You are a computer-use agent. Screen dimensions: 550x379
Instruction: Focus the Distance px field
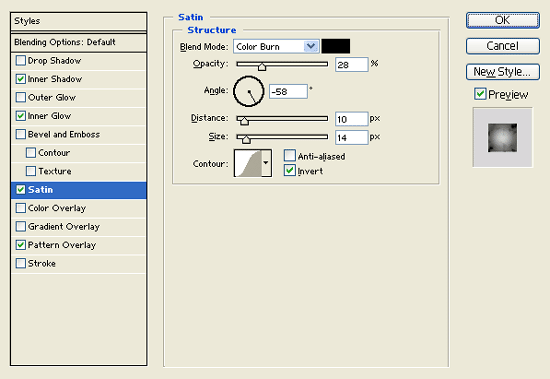point(351,119)
